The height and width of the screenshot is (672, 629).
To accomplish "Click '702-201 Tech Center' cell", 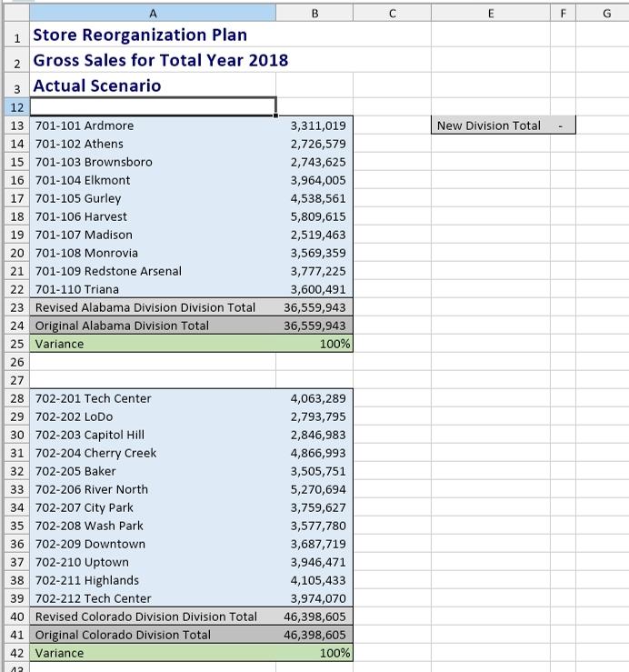I will [x=153, y=398].
